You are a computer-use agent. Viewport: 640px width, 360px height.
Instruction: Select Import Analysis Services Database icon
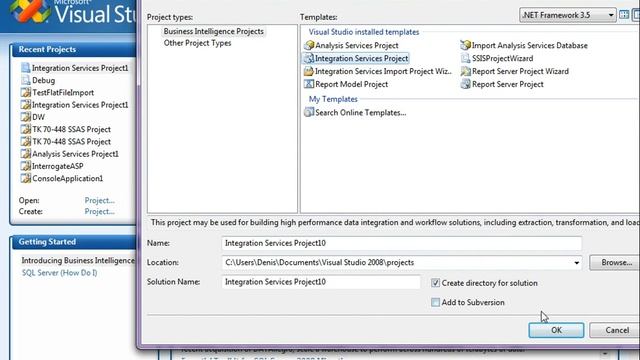(x=466, y=45)
